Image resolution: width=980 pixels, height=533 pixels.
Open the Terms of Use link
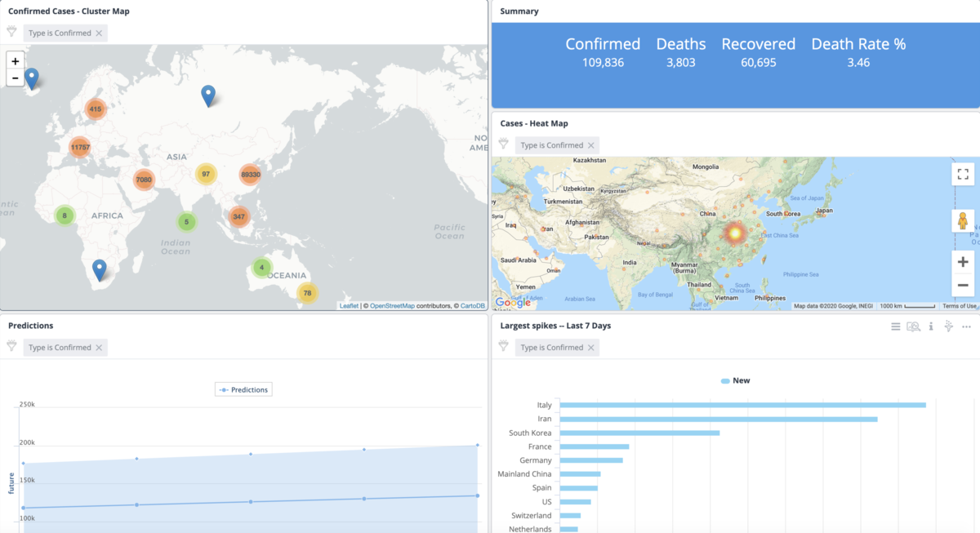click(959, 306)
